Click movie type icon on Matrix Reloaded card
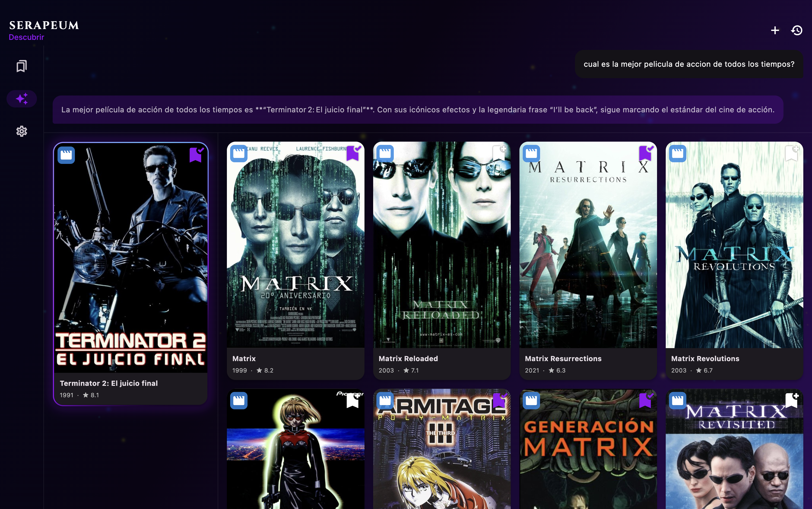The image size is (812, 509). coord(385,154)
